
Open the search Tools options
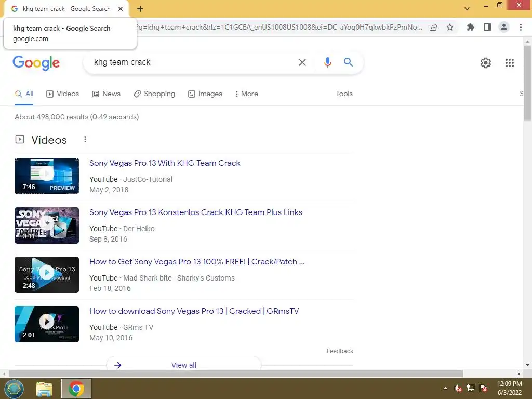pos(344,94)
